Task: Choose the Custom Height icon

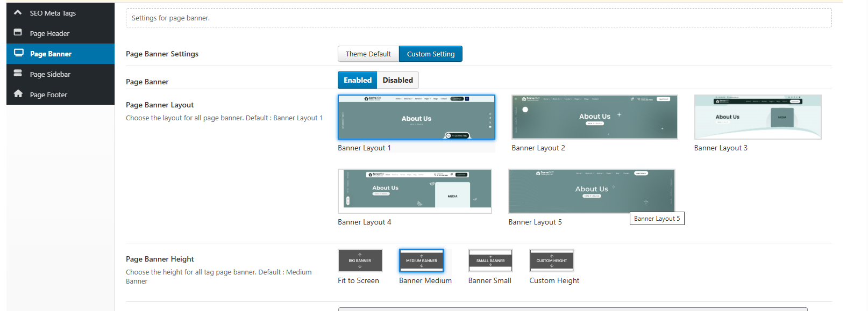Action: tap(551, 261)
